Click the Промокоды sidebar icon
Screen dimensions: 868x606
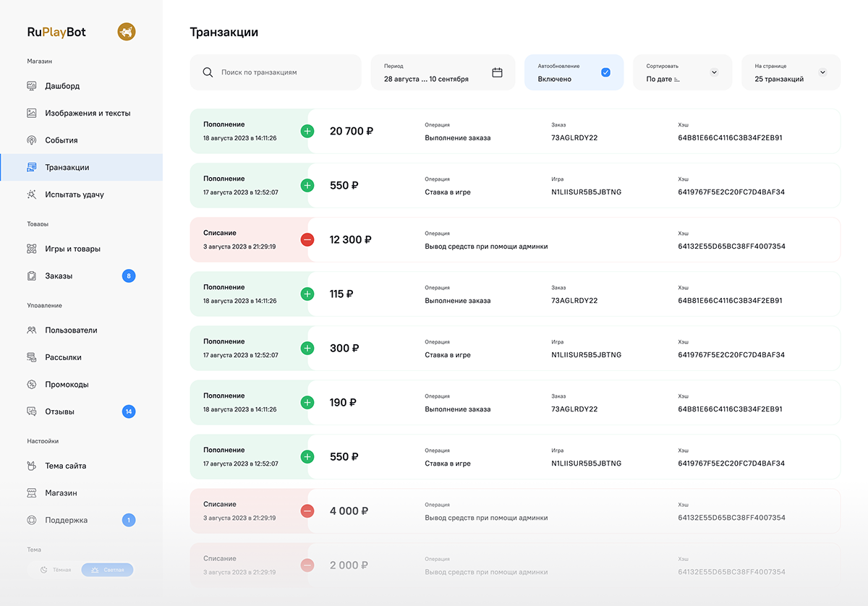click(x=32, y=384)
